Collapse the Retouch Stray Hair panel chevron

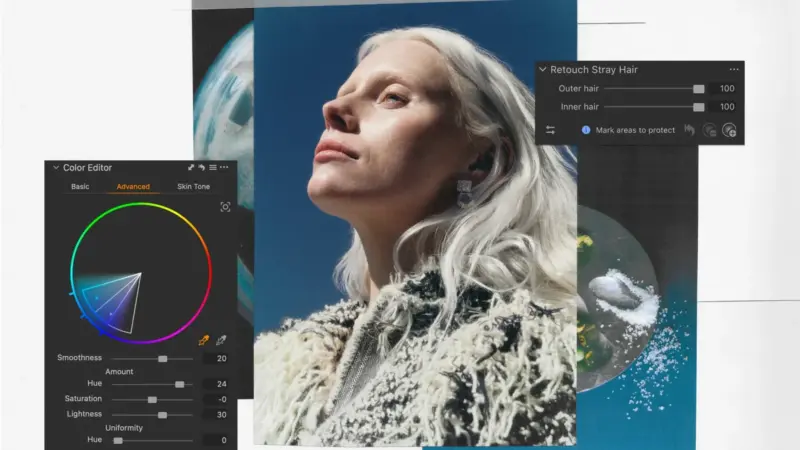click(x=543, y=69)
